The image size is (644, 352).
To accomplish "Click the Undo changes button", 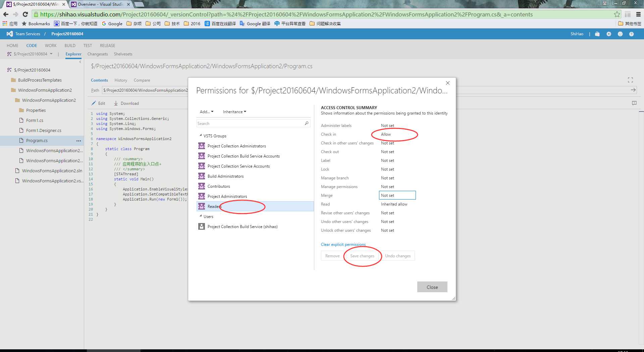I will point(398,256).
